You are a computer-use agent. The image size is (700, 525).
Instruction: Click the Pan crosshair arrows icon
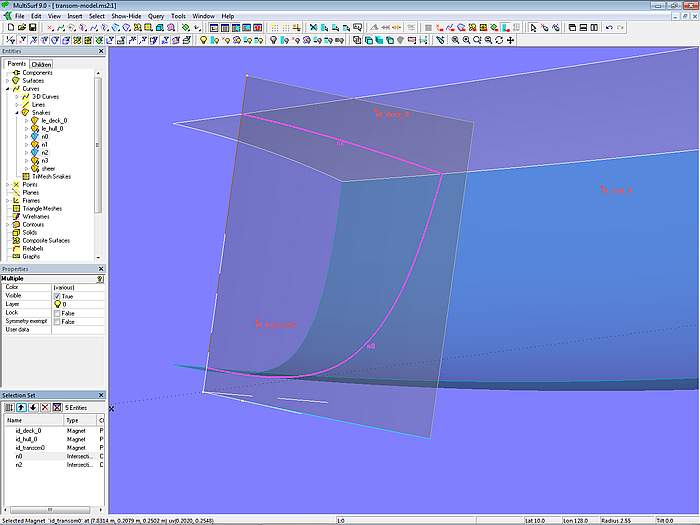(511, 40)
